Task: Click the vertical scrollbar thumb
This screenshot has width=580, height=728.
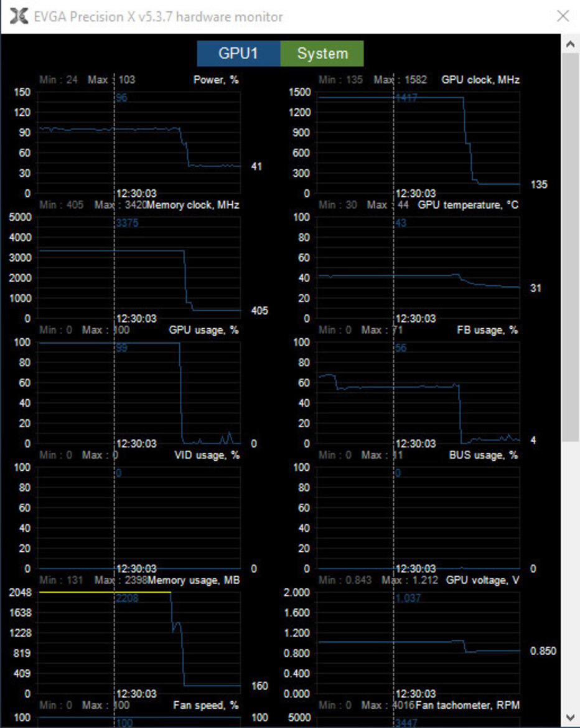Action: 570,247
